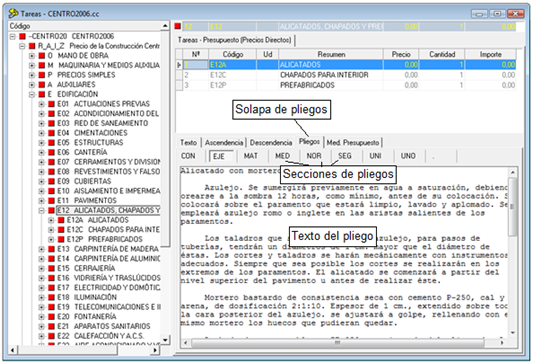
Task: Expand the E02 ACONDICIONAMIENTO DEL node
Action: 41,114
